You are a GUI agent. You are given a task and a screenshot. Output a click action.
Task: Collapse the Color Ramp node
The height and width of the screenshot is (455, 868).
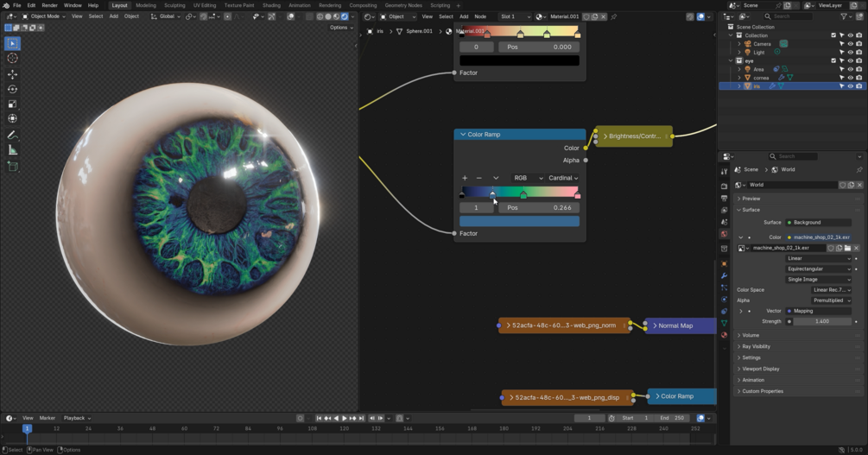[463, 135]
